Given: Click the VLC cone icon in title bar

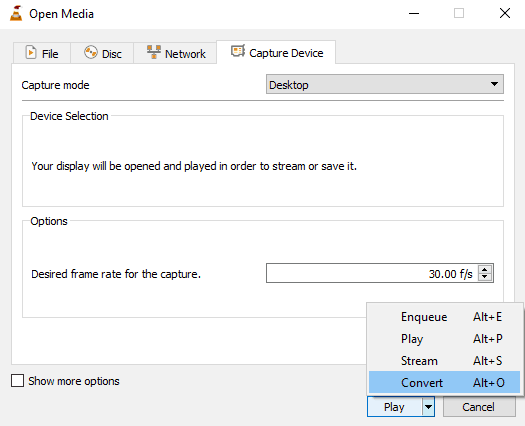Looking at the screenshot, I should pos(16,13).
